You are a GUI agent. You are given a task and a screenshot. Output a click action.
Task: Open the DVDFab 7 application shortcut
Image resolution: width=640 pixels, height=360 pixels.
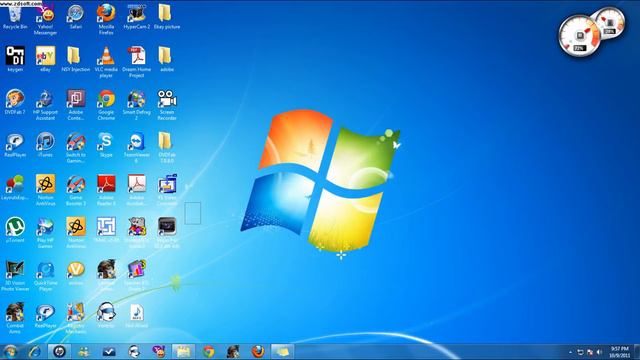15,102
